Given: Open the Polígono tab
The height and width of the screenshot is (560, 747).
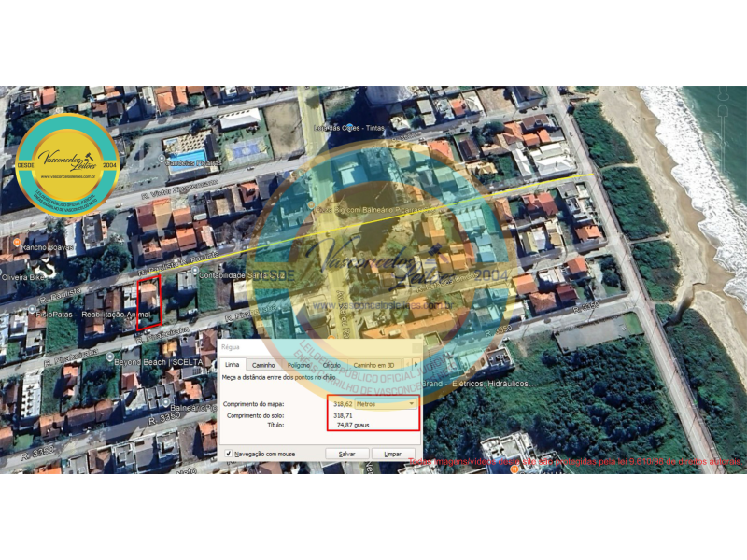Looking at the screenshot, I should coord(299,365).
